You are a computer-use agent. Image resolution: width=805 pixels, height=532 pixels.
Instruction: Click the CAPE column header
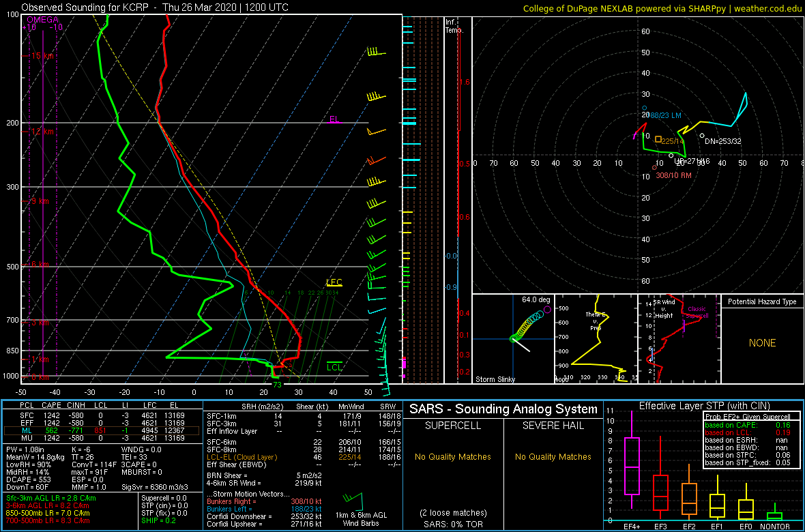pos(52,407)
